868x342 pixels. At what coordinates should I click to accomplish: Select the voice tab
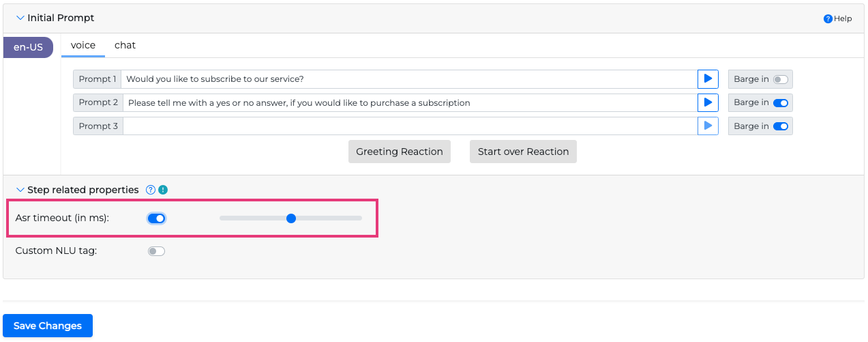[x=83, y=45]
